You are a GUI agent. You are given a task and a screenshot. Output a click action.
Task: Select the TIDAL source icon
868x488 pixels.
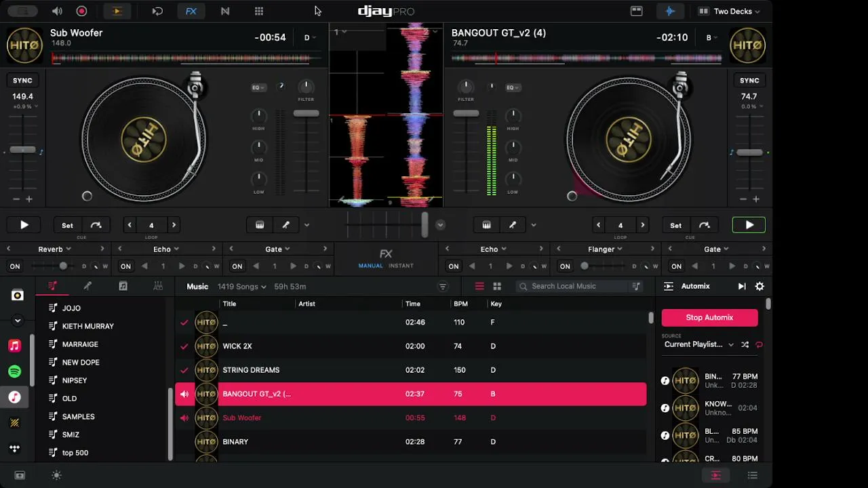pyautogui.click(x=15, y=449)
